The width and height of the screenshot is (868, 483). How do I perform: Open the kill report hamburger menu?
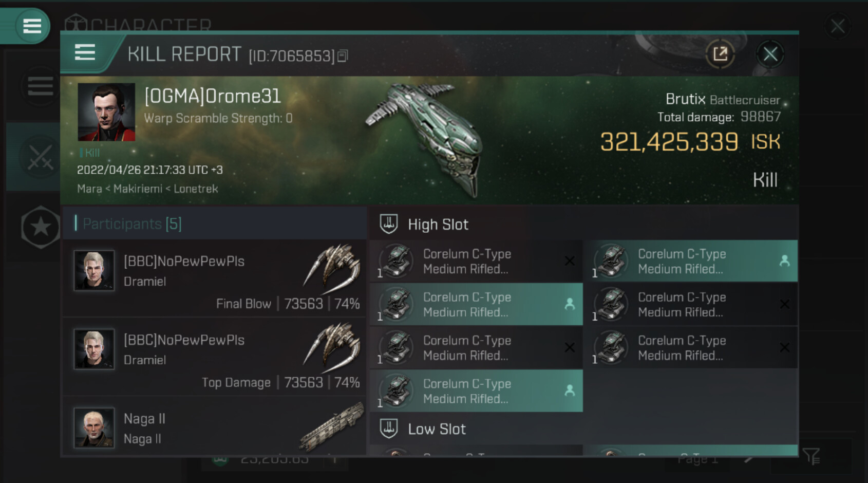coord(85,52)
